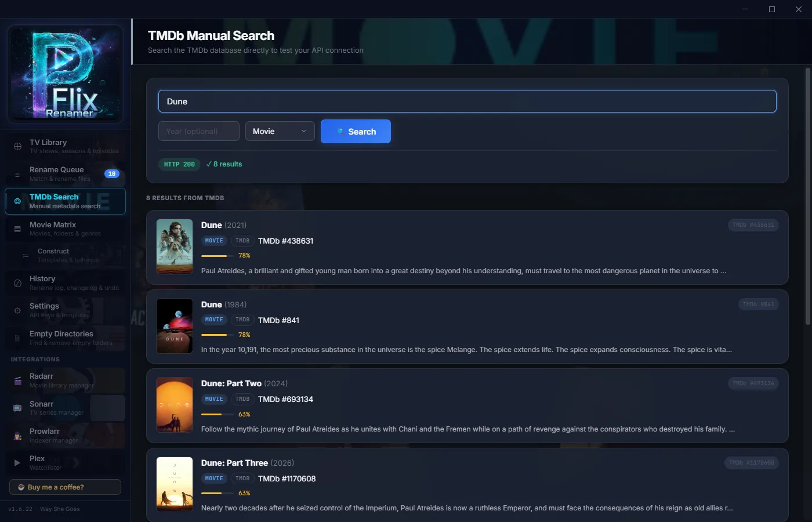Screen dimensions: 812x522
Task: Open the Dune: Part Three poster thumbnail
Action: tap(175, 484)
